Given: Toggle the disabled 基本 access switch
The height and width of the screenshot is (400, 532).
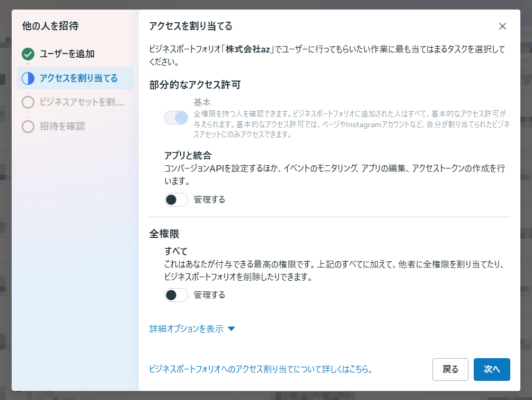Looking at the screenshot, I should tap(176, 117).
